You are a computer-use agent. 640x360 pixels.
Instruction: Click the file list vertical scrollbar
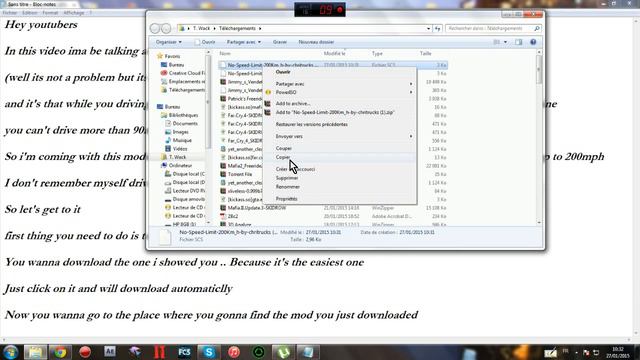click(x=539, y=138)
